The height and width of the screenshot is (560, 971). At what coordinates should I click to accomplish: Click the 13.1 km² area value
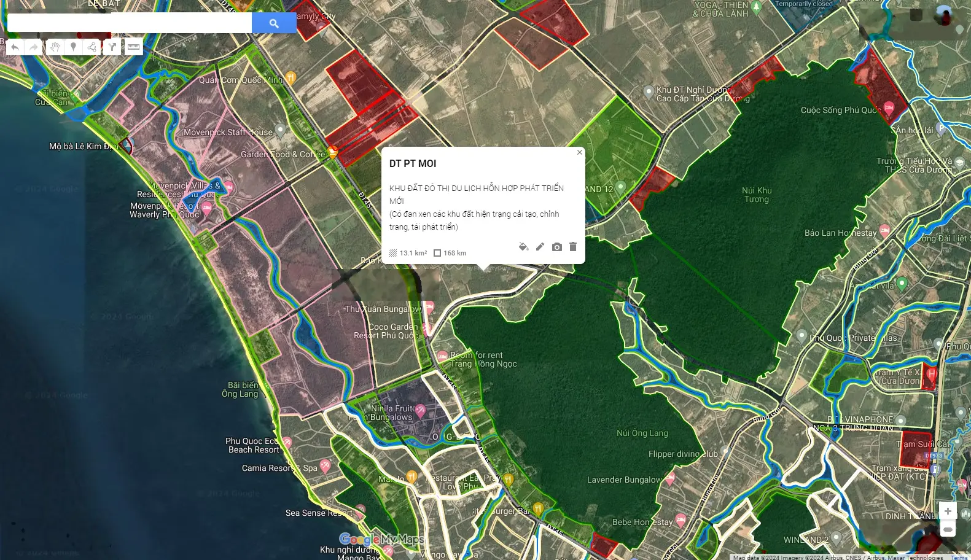click(x=413, y=253)
